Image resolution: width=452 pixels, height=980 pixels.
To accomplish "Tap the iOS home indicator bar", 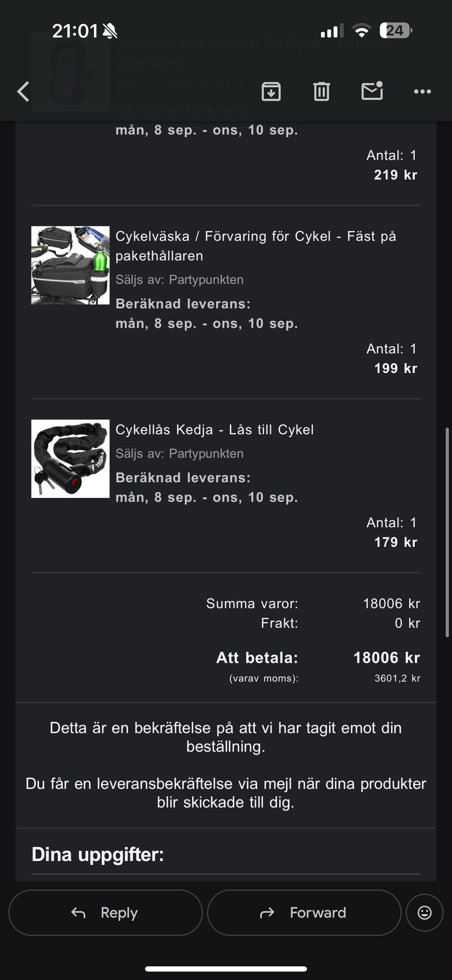I will (226, 969).
